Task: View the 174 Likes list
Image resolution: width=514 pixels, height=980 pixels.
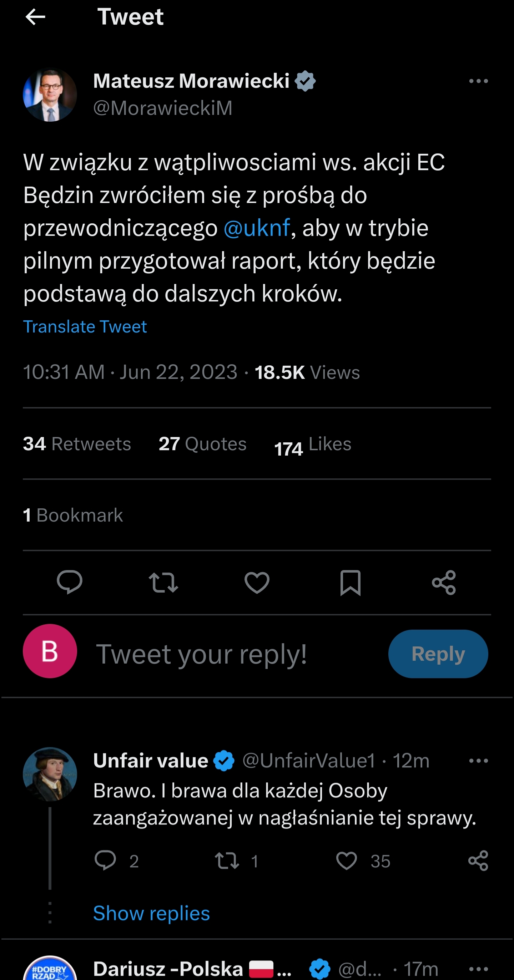Action: [313, 445]
